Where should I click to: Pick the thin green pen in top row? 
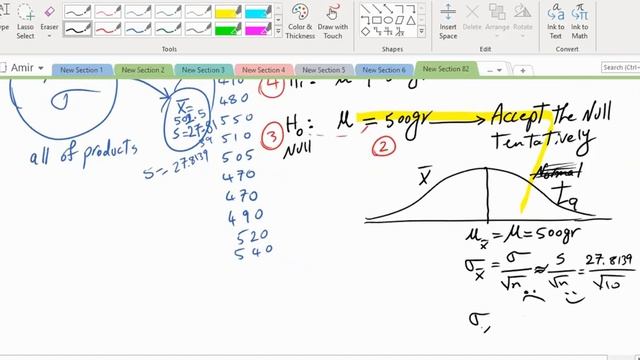[x=168, y=12]
